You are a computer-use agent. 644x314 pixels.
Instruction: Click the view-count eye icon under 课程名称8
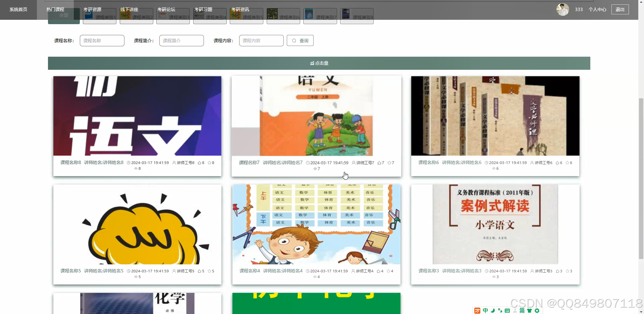[136, 168]
